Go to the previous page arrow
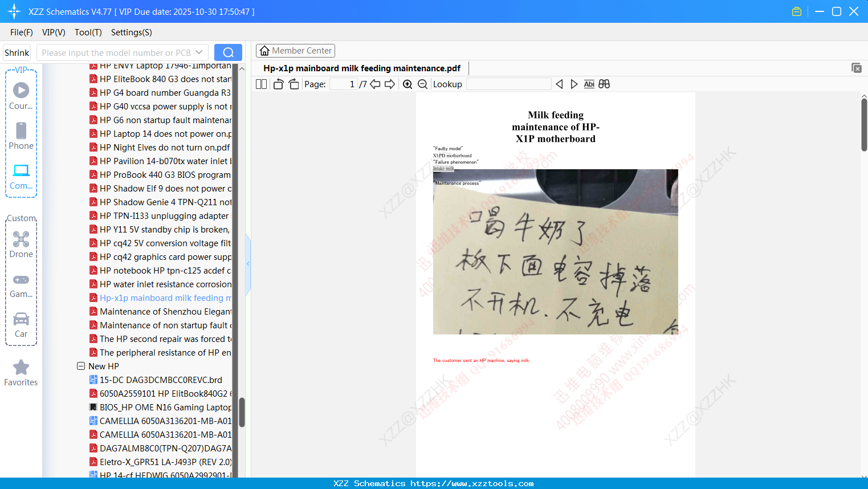This screenshot has width=868, height=489. click(x=375, y=84)
